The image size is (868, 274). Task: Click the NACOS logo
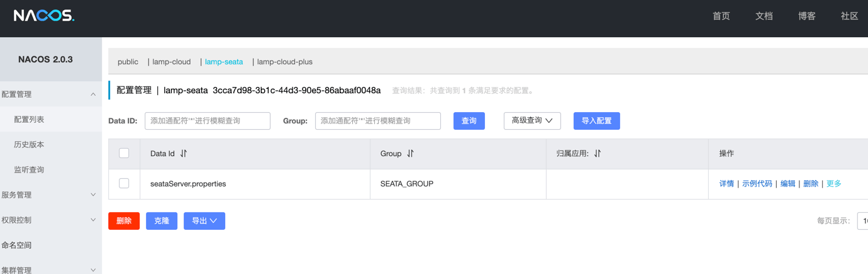44,16
